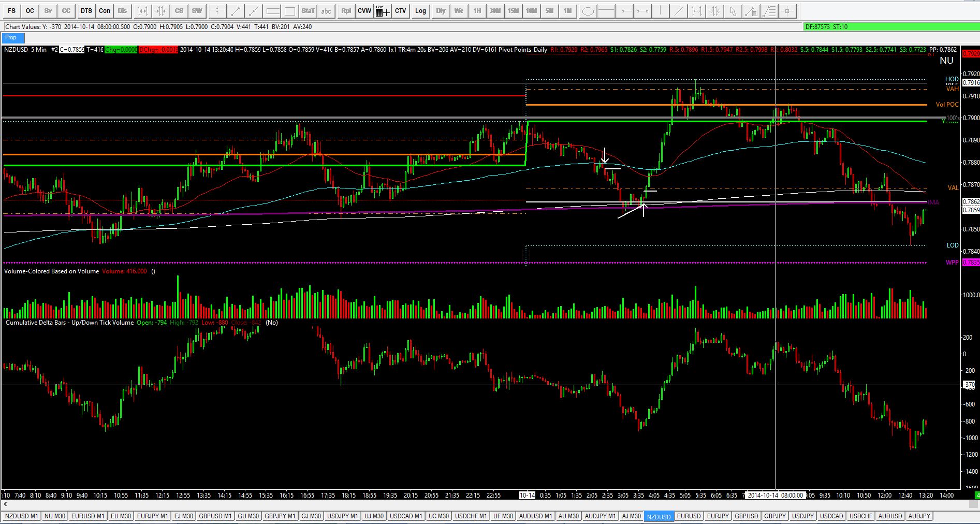980x524 pixels.
Task: Click the DF:87573 ST:10 status text
Action: 826,27
